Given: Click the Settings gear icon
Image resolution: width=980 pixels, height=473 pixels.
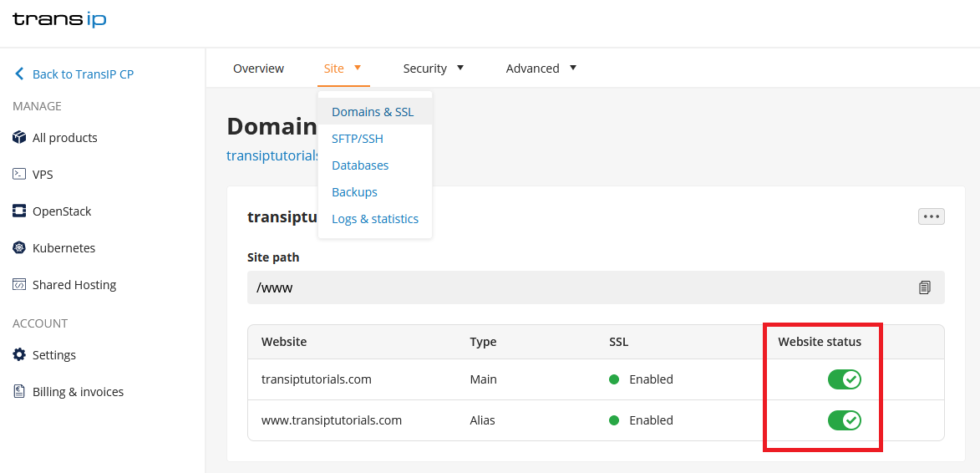Looking at the screenshot, I should pyautogui.click(x=19, y=354).
